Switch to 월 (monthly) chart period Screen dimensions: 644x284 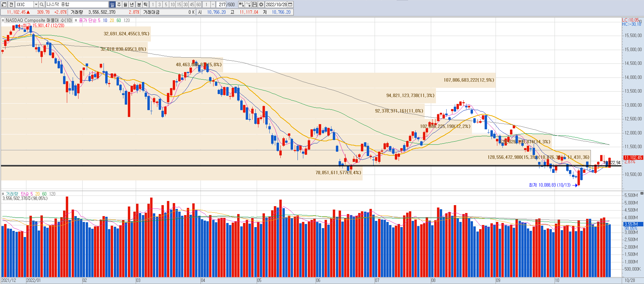click(125, 4)
